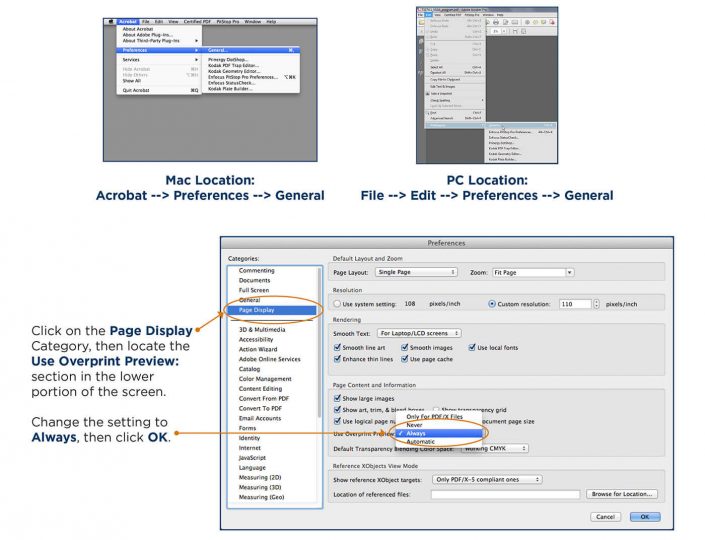Click Location of referenced files field
Viewport: 705px width, 540px height.
point(505,494)
